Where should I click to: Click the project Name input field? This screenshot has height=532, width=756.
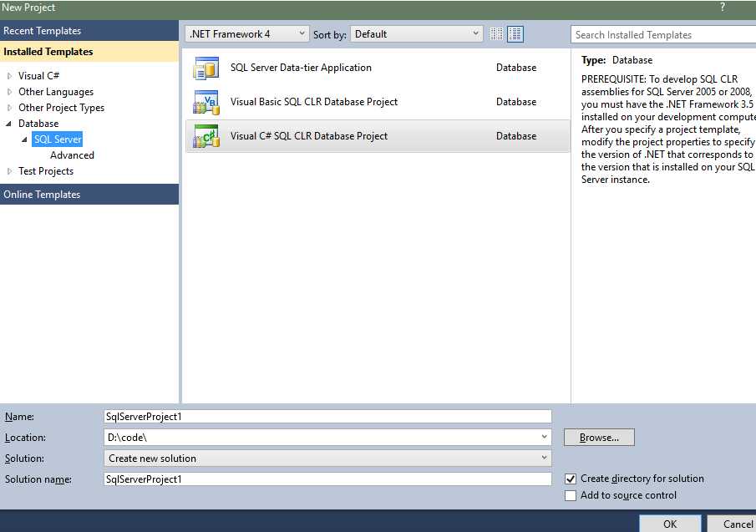click(x=327, y=417)
